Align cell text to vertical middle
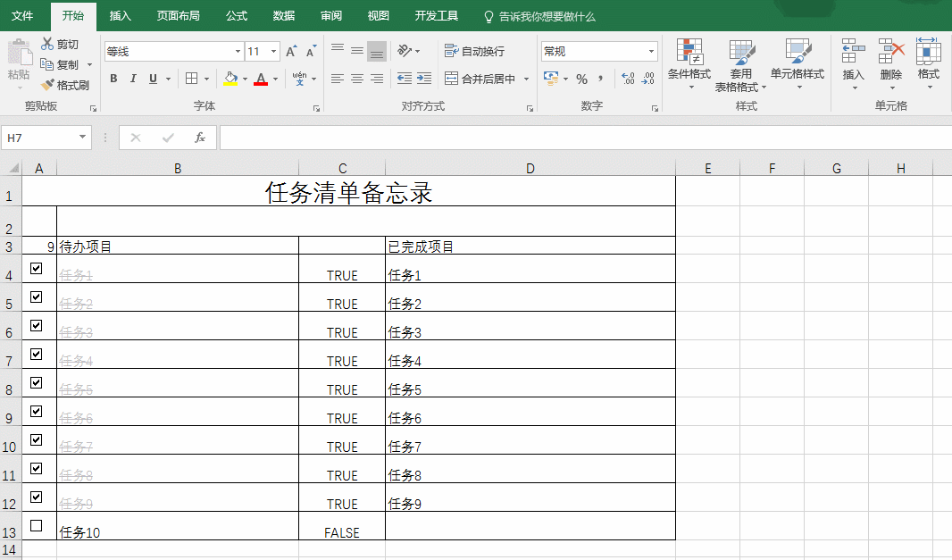 pyautogui.click(x=357, y=51)
